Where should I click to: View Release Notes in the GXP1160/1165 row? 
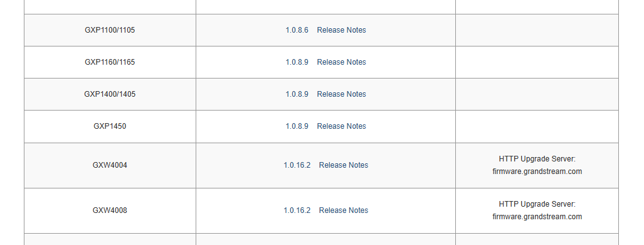[x=341, y=62]
